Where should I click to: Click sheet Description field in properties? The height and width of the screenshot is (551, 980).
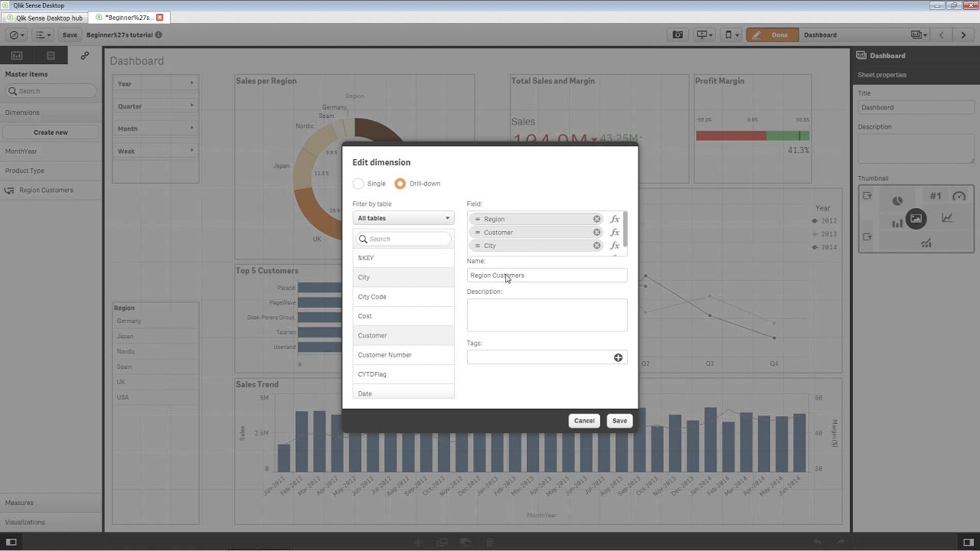tap(916, 148)
